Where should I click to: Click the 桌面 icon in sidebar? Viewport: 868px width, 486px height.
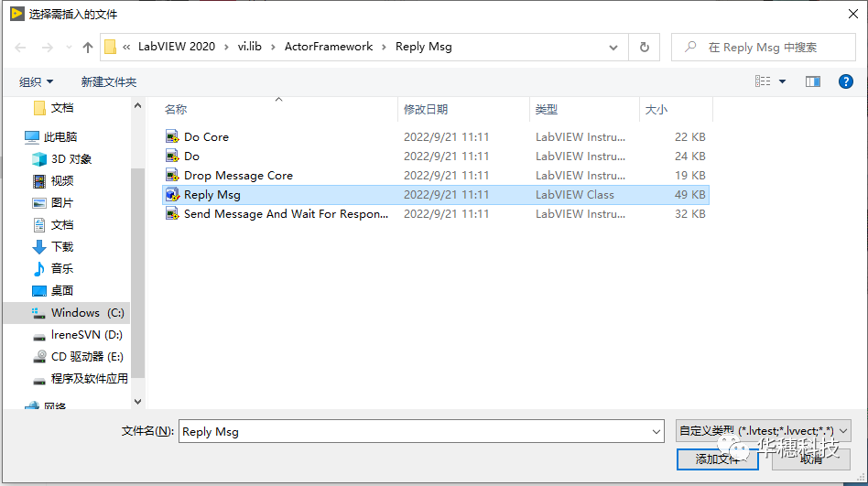pyautogui.click(x=38, y=291)
